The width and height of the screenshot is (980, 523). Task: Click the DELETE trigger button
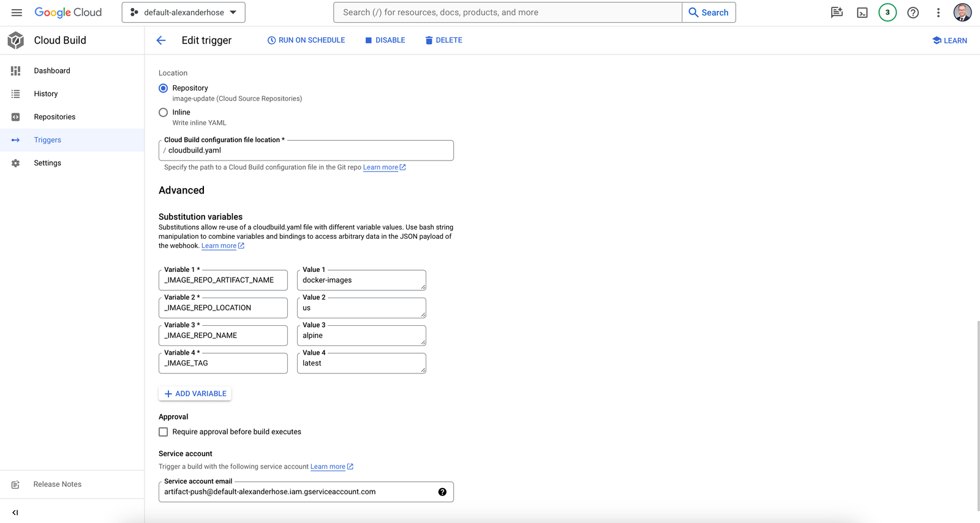tap(443, 40)
